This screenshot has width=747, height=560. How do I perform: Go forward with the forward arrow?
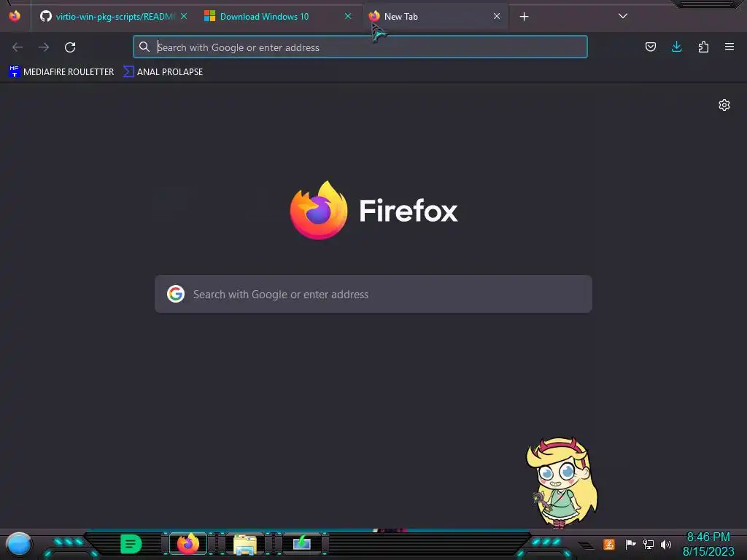pos(44,47)
